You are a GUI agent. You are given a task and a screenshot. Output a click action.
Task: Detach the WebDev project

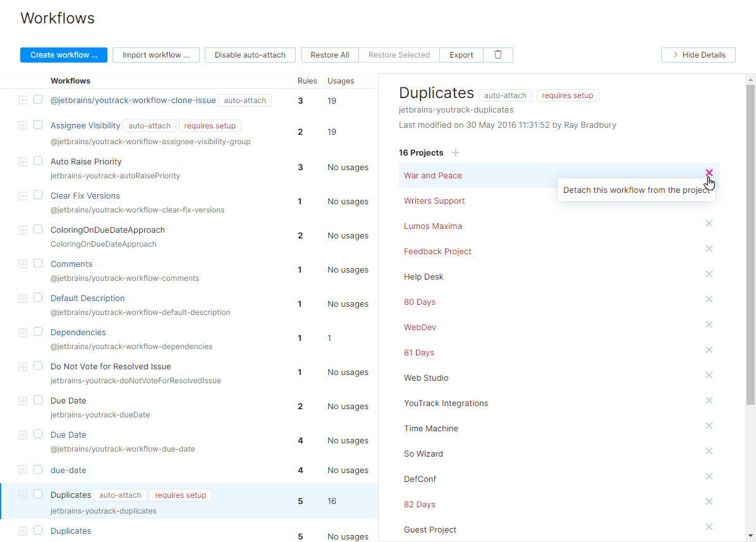pos(709,324)
